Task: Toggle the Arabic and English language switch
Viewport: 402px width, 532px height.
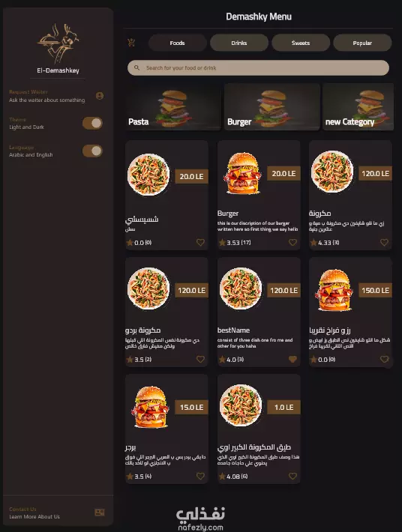Action: pyautogui.click(x=92, y=151)
